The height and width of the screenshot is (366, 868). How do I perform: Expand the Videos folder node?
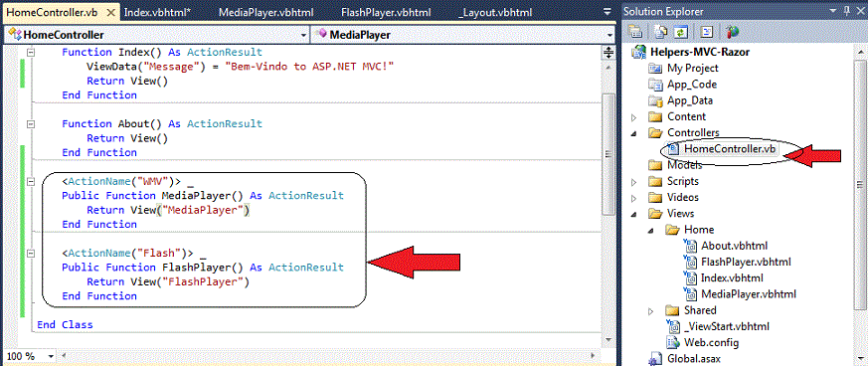click(x=634, y=198)
